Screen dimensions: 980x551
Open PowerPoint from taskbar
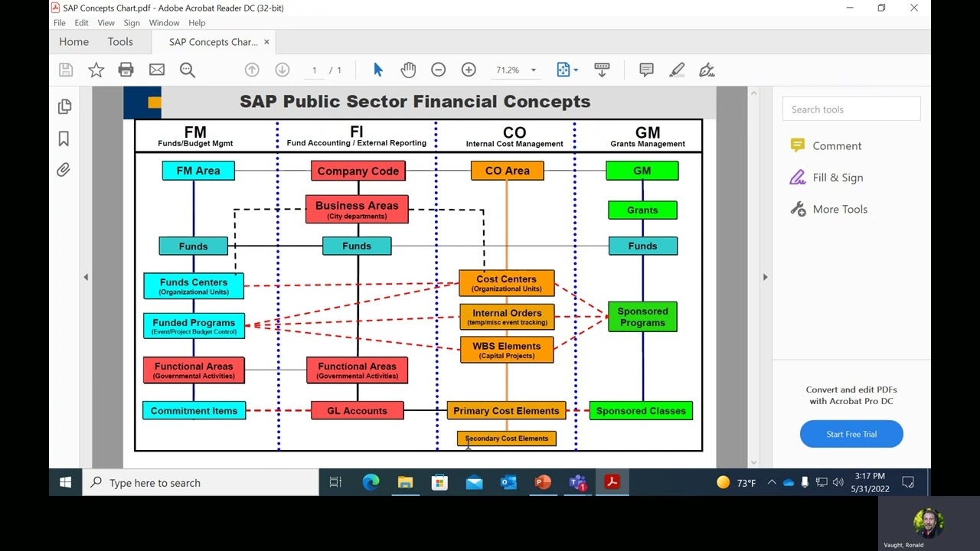click(543, 482)
